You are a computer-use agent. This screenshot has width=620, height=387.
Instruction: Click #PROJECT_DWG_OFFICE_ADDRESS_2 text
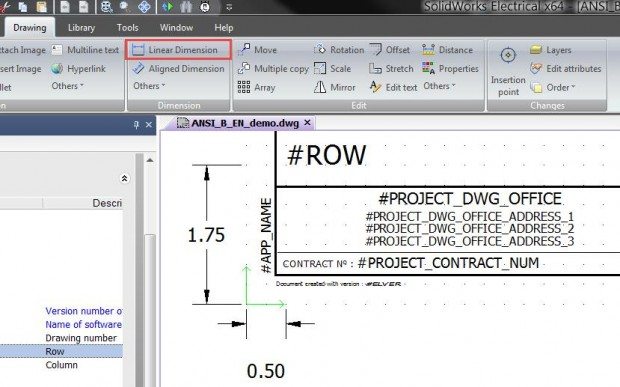coord(470,229)
